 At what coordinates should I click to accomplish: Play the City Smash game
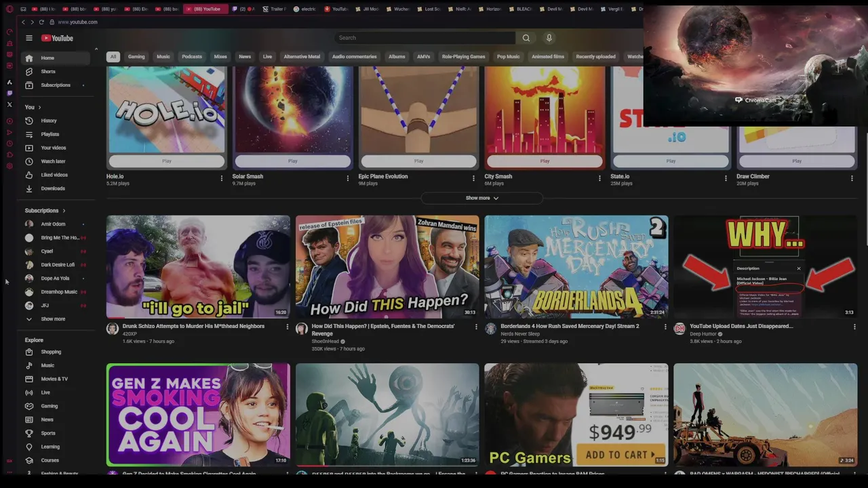pos(545,161)
